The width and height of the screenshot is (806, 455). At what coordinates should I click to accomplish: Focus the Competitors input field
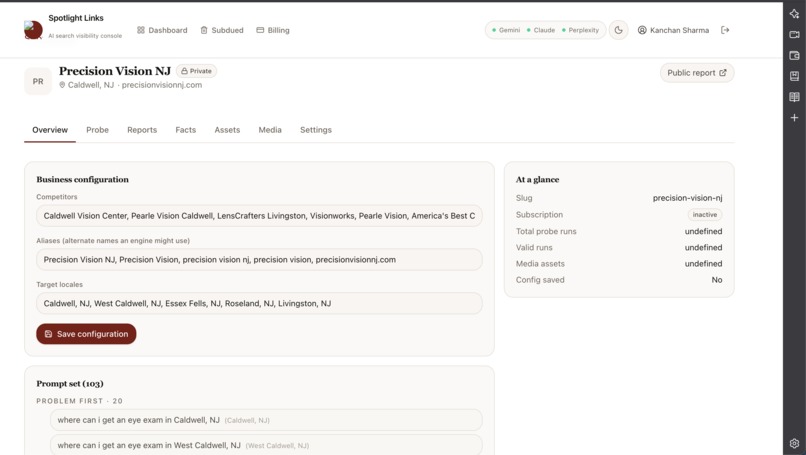(259, 216)
